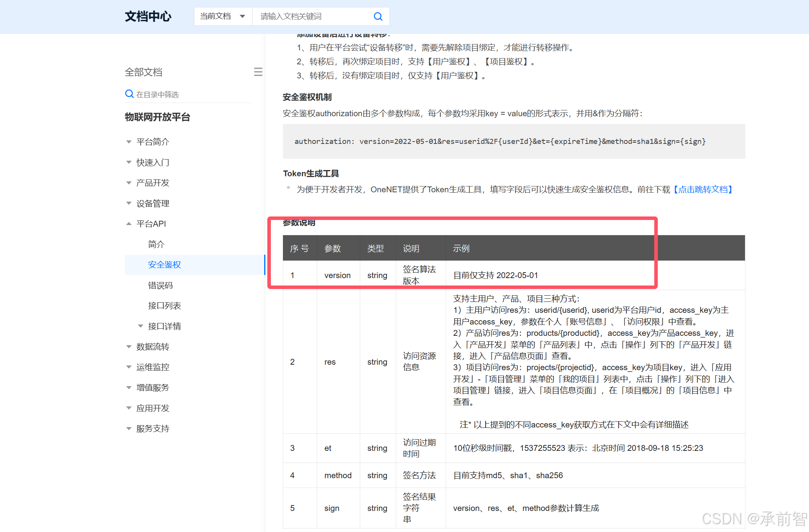Click the hamburger menu icon beside 全部文档
The height and width of the screenshot is (532, 809).
click(258, 72)
